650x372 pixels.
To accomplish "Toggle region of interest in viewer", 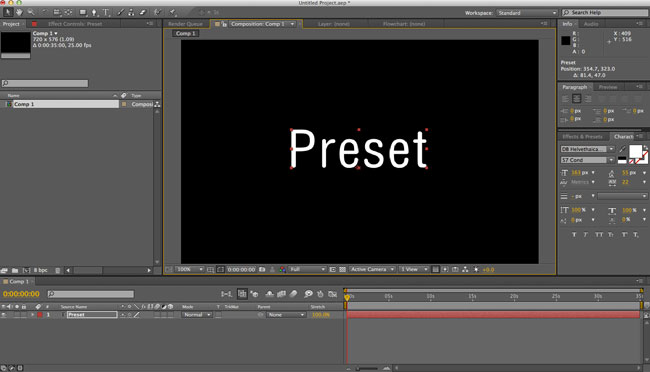I will [x=332, y=270].
